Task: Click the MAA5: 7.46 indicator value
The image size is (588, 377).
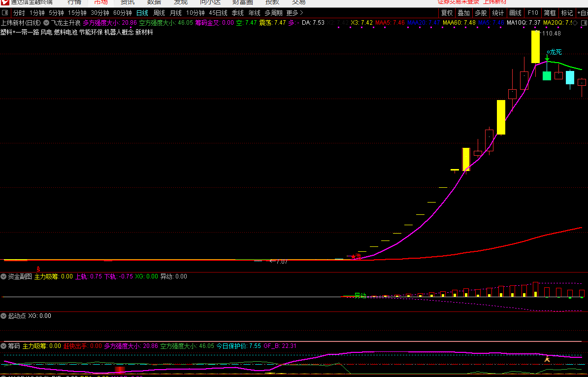Action: click(x=390, y=23)
